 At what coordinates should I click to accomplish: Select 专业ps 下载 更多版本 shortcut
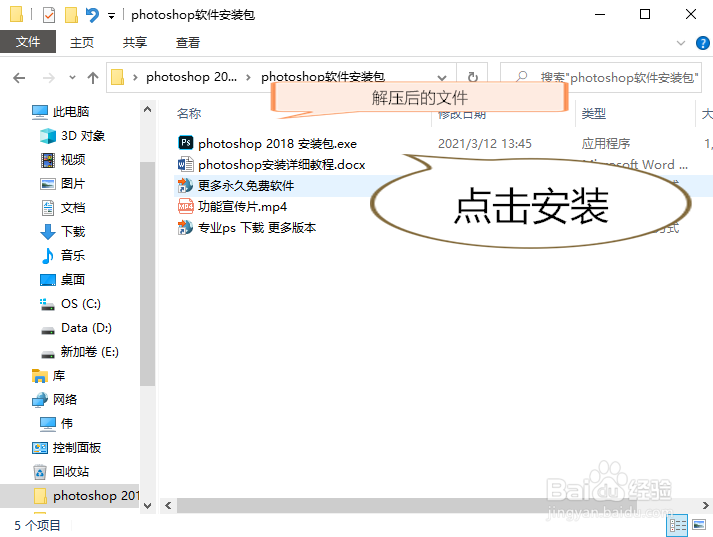click(257, 228)
